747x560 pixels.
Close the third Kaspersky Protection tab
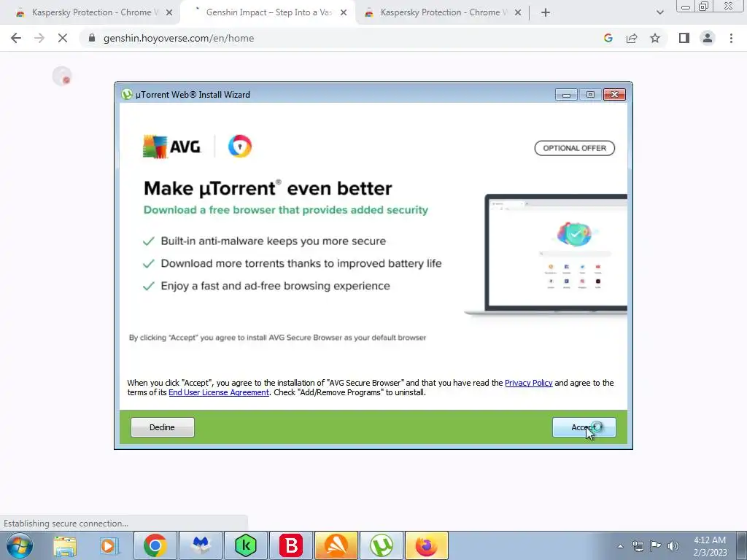coord(518,13)
